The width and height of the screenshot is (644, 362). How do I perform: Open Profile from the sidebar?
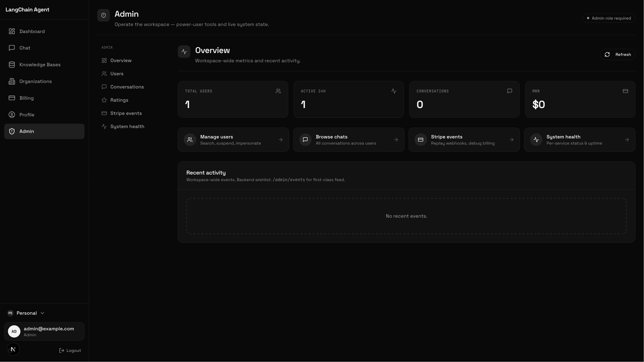pyautogui.click(x=44, y=115)
